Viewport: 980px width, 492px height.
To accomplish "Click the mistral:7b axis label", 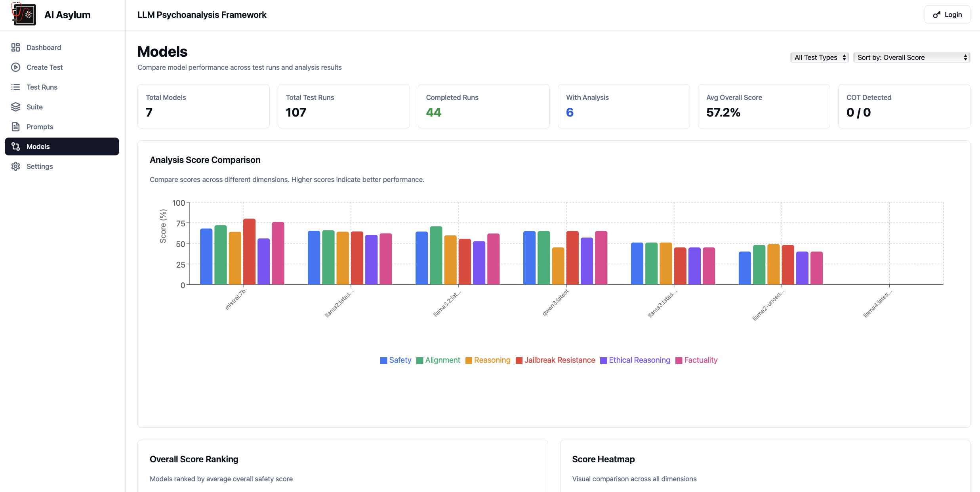I will pyautogui.click(x=235, y=299).
